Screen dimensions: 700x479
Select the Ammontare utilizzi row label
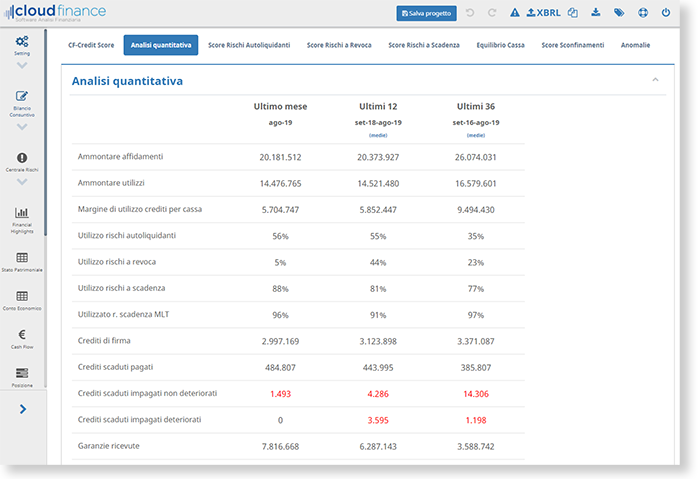111,183
